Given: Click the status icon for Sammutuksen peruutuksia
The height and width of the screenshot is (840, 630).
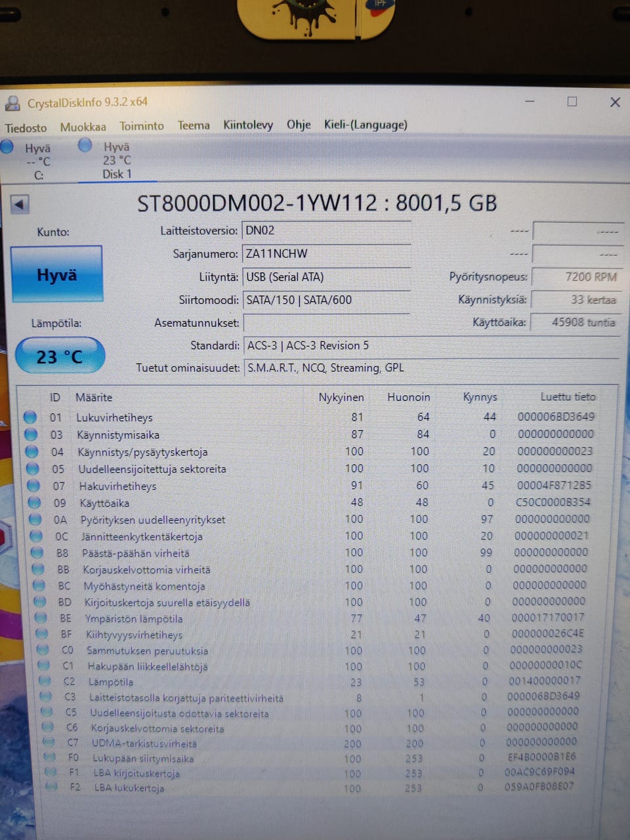Looking at the screenshot, I should (43, 650).
